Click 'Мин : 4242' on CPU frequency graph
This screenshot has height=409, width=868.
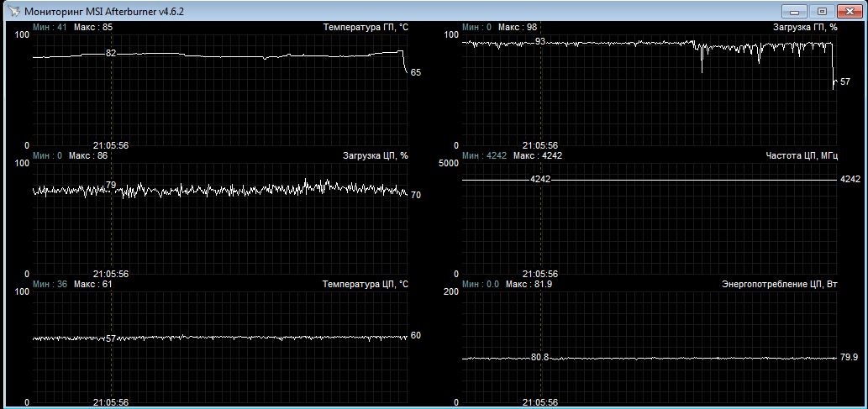coord(484,155)
